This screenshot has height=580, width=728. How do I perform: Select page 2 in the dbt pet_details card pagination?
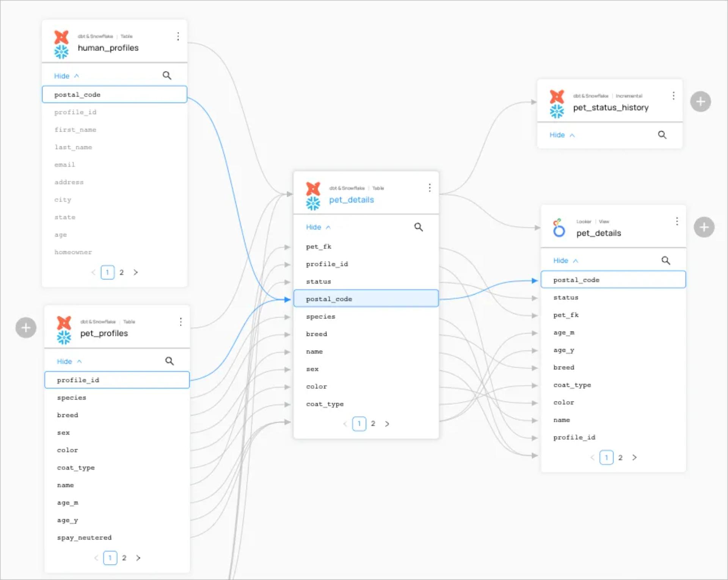373,423
